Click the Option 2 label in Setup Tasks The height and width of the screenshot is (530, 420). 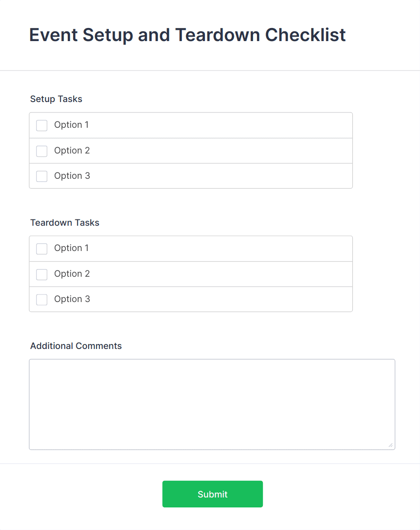[x=72, y=150]
